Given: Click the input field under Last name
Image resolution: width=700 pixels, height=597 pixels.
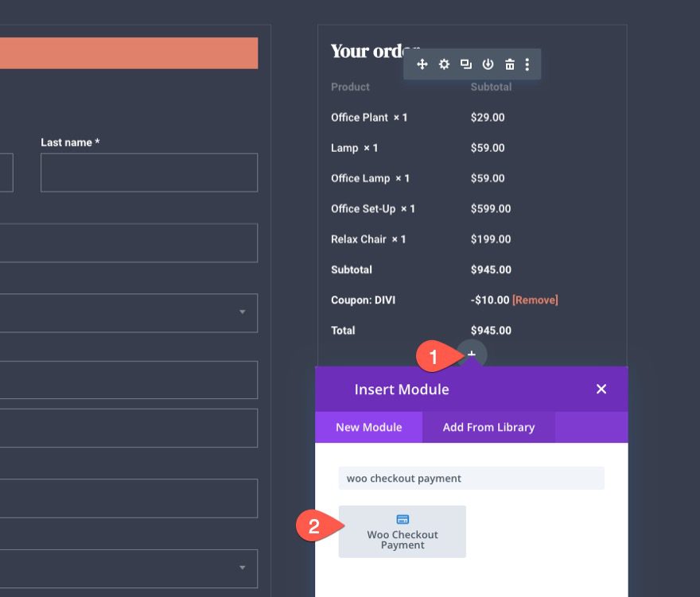Looking at the screenshot, I should pyautogui.click(x=148, y=172).
